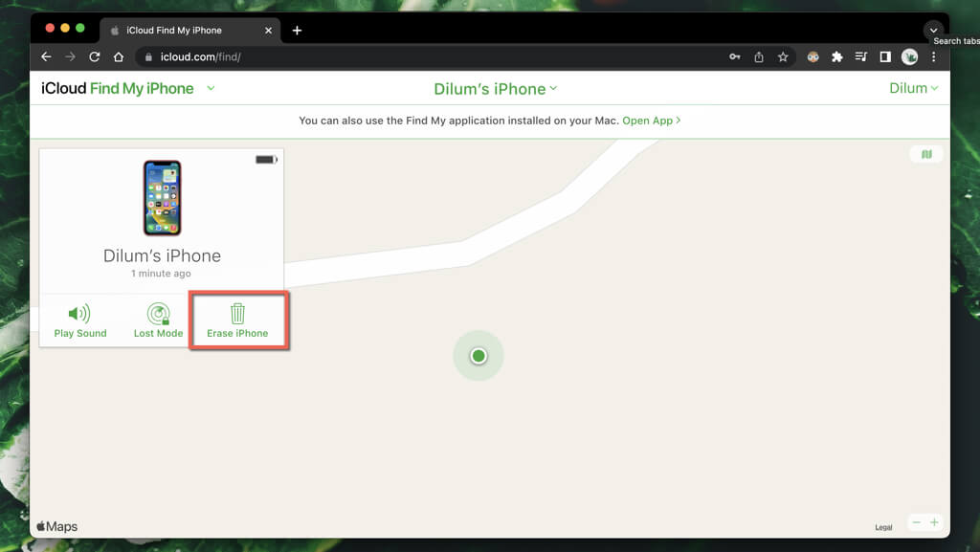980x552 pixels.
Task: Toggle the Chrome side panel
Action: (x=885, y=57)
